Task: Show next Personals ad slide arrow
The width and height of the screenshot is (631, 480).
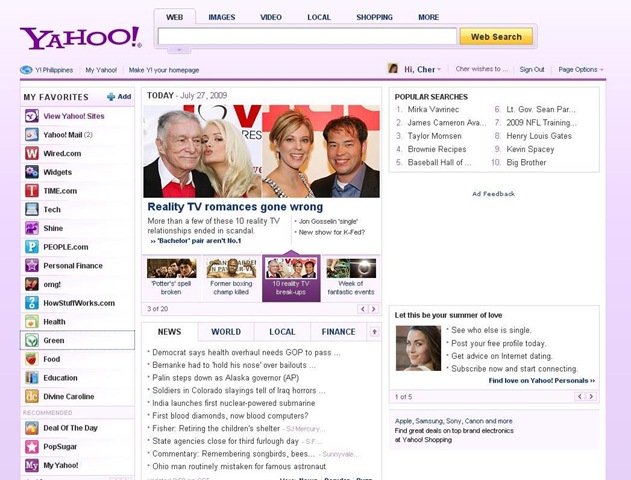Action: coord(591,397)
